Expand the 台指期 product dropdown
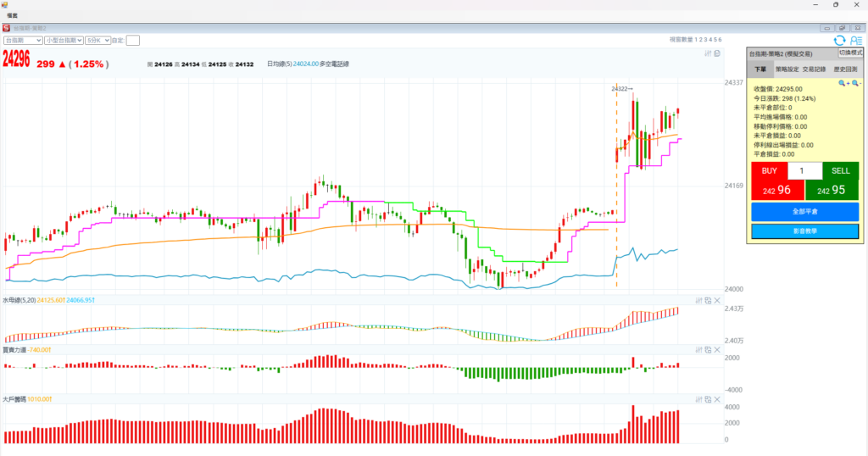Screen dimensions: 868x456 click(x=24, y=40)
